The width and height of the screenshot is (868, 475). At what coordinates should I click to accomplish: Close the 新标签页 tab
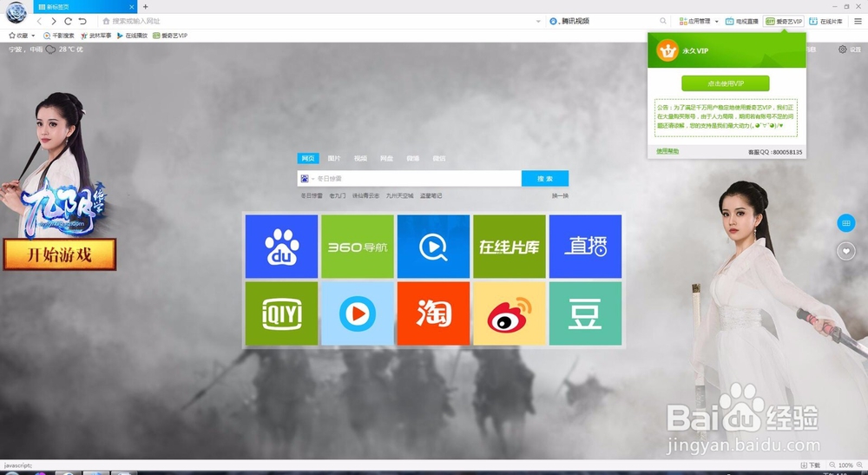131,7
